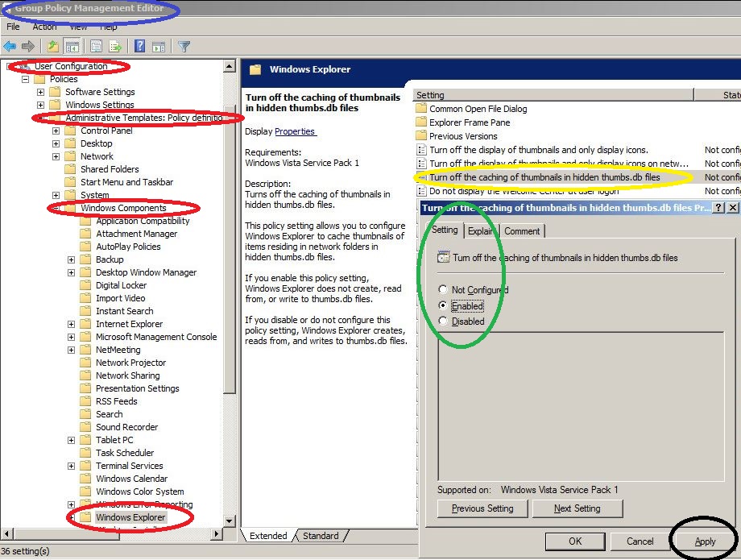
Task: Click the Filter funnel toolbar icon
Action: click(x=184, y=46)
